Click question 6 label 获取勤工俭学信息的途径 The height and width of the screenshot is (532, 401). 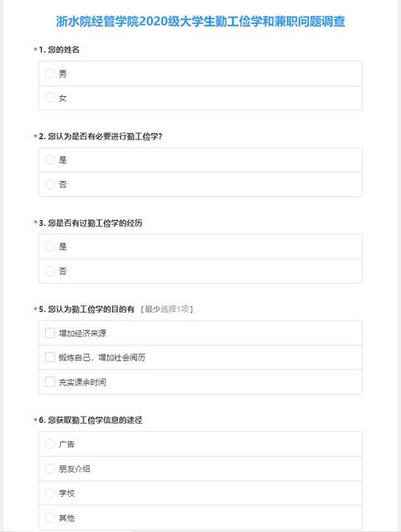tap(91, 420)
